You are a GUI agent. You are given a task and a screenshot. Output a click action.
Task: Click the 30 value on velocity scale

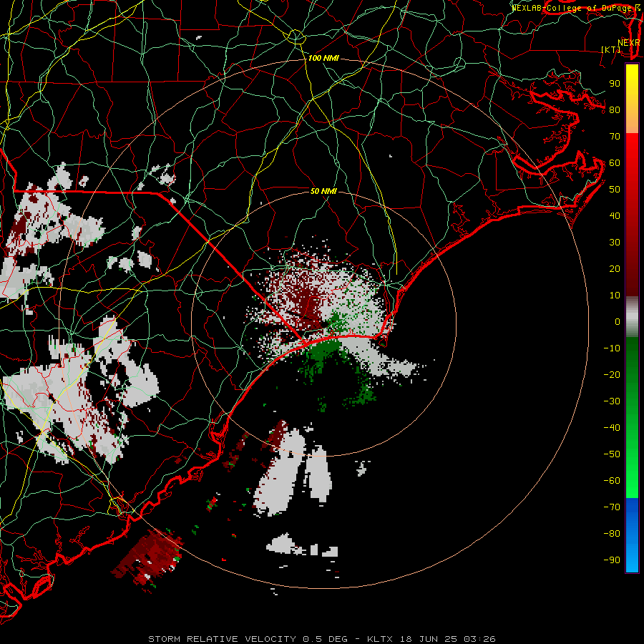615,243
